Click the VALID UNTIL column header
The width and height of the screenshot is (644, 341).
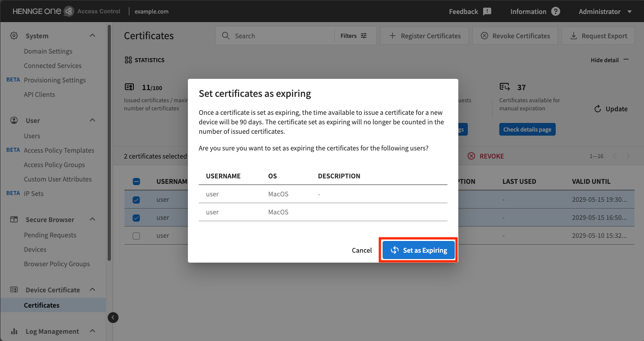click(x=591, y=182)
